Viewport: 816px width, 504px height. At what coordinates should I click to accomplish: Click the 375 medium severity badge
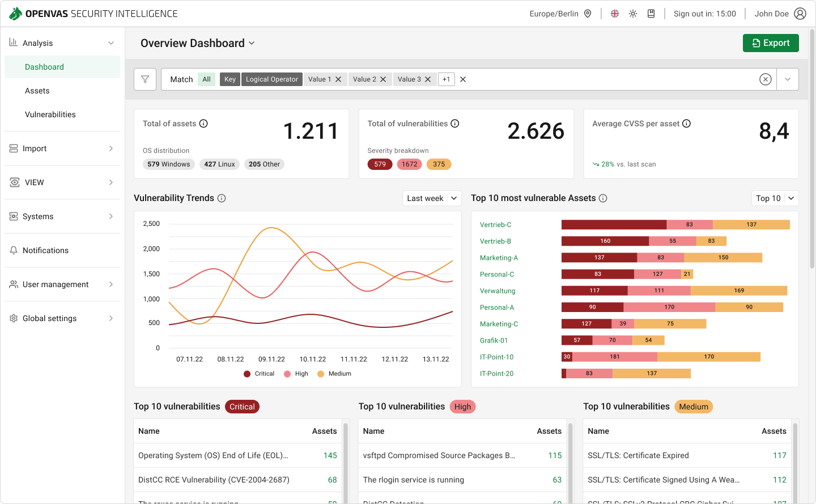point(439,164)
